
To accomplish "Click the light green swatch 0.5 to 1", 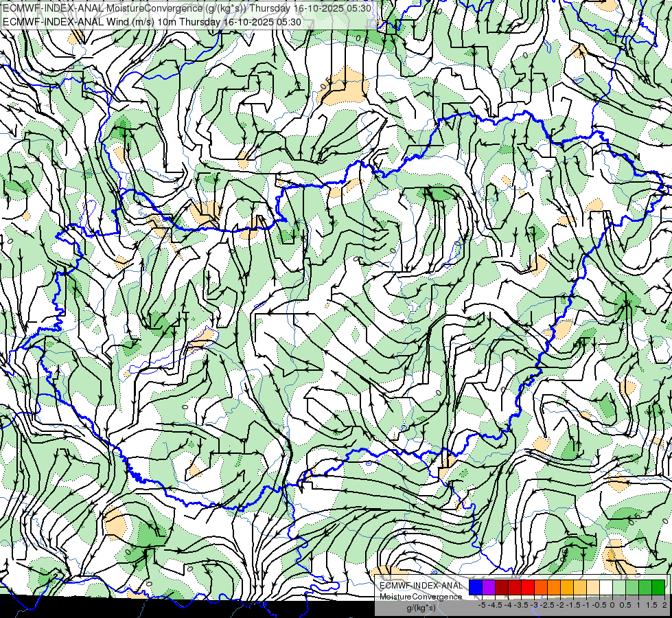I will coord(632,587).
